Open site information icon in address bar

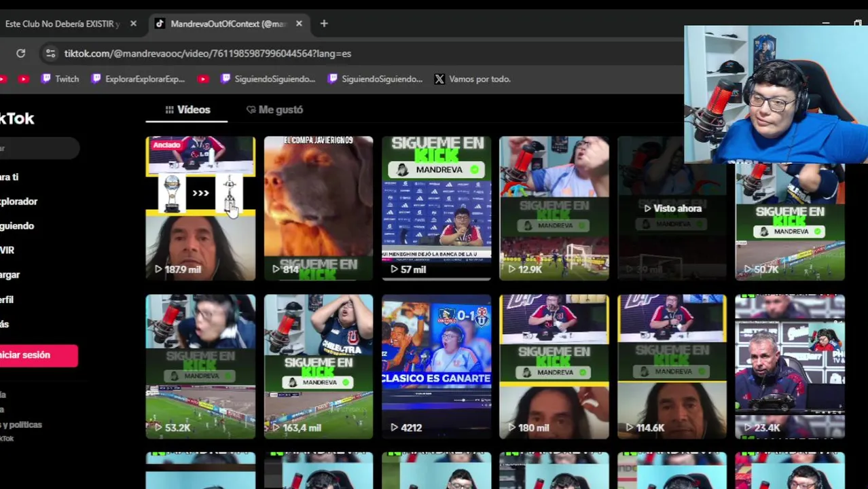click(50, 53)
